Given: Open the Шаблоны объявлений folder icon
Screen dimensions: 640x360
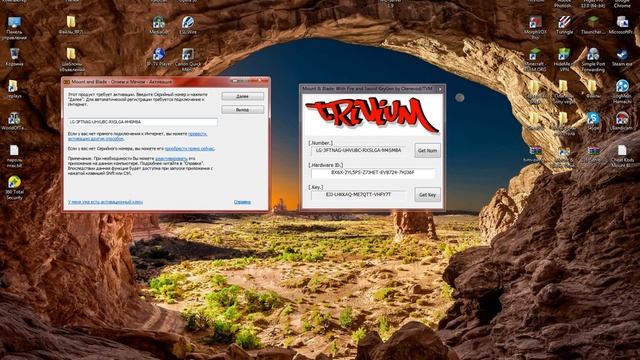Looking at the screenshot, I should point(71,60).
